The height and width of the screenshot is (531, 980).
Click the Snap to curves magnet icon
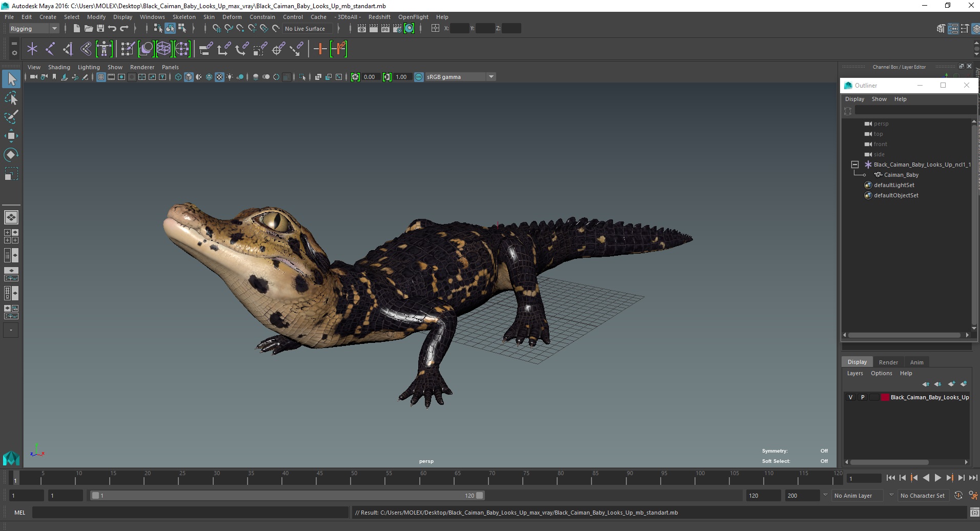click(229, 29)
